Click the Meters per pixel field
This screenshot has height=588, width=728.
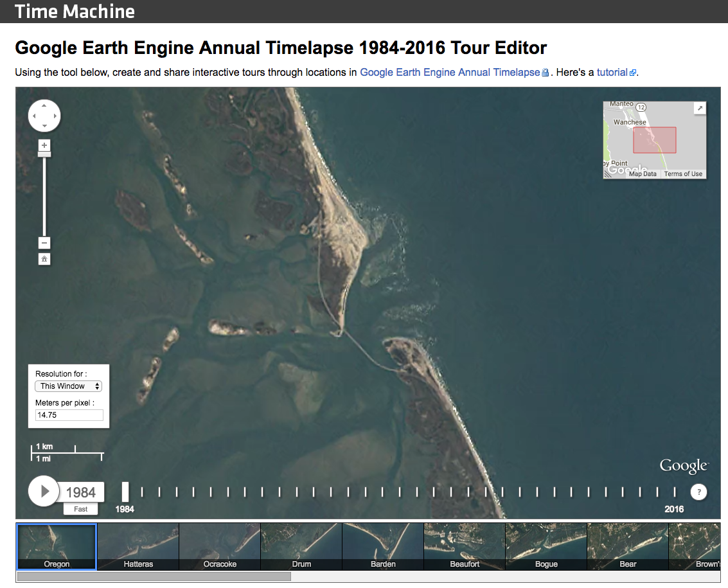pyautogui.click(x=69, y=415)
